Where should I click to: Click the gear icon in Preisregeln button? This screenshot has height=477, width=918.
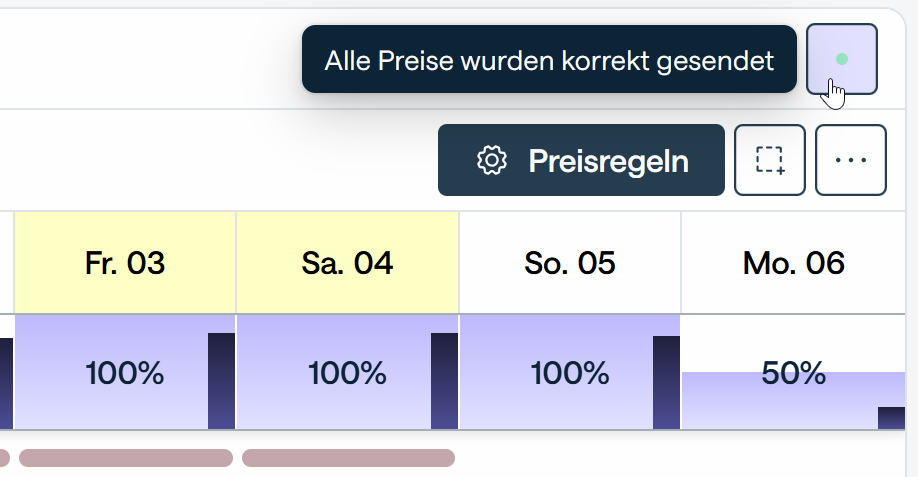tap(491, 160)
